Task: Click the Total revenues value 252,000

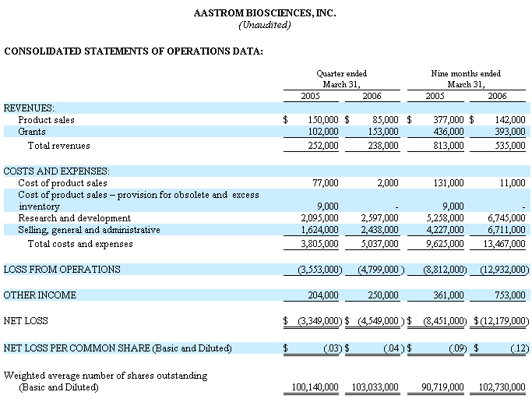Action: point(320,145)
